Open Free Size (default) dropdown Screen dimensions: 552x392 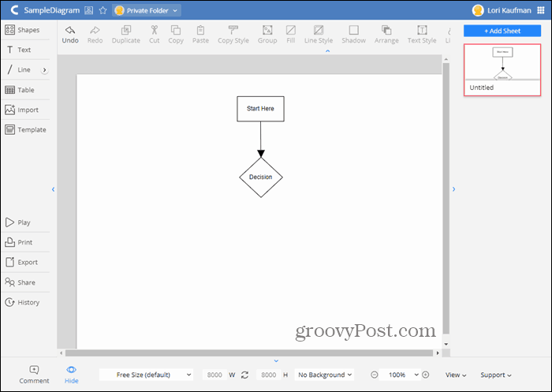146,375
